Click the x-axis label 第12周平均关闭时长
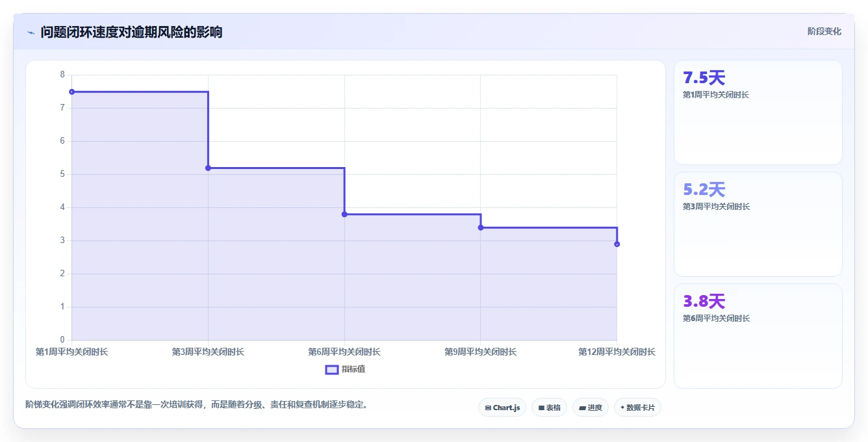 point(617,352)
